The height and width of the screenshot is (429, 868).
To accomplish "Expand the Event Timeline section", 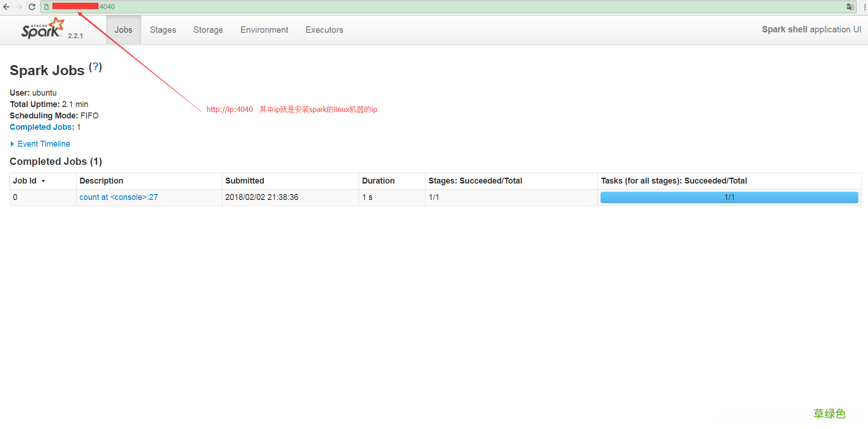I will 43,144.
